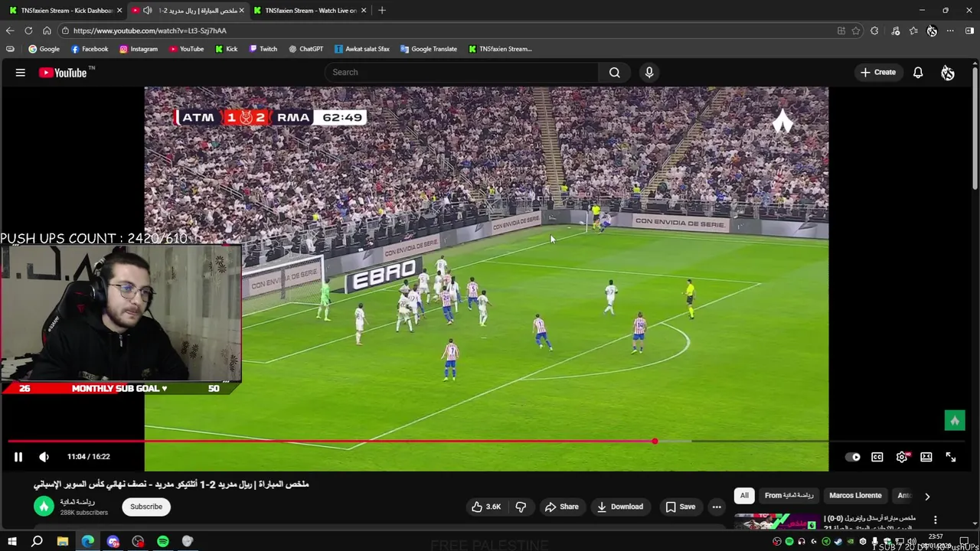Open the YouTube account avatar menu
This screenshot has height=551, width=980.
(x=948, y=73)
